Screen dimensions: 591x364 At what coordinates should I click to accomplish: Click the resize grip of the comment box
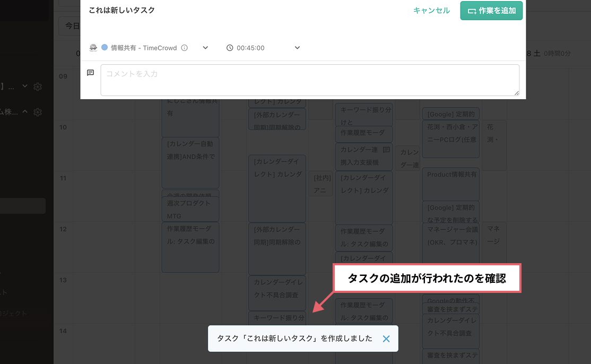(517, 92)
